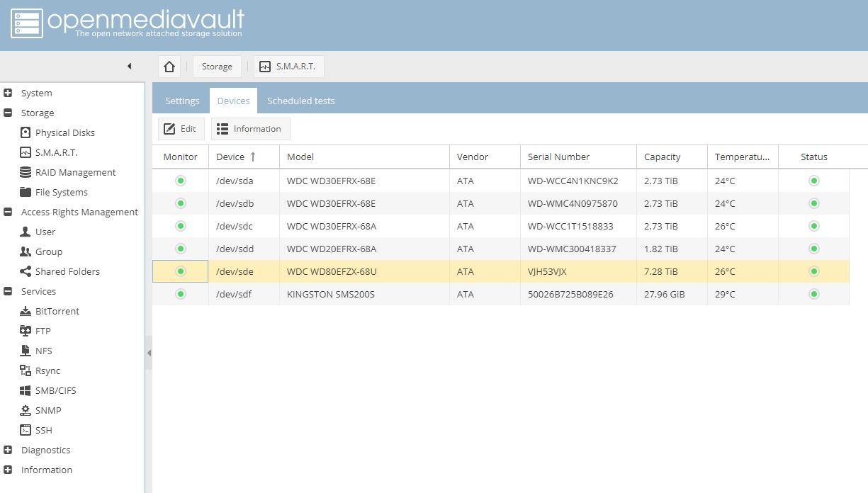
Task: Open the Rsync service
Action: point(40,370)
